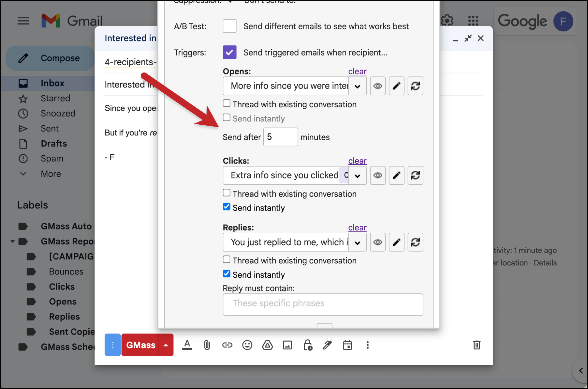This screenshot has height=389, width=588.
Task: Open the Clicks label in sidebar
Action: click(x=62, y=287)
